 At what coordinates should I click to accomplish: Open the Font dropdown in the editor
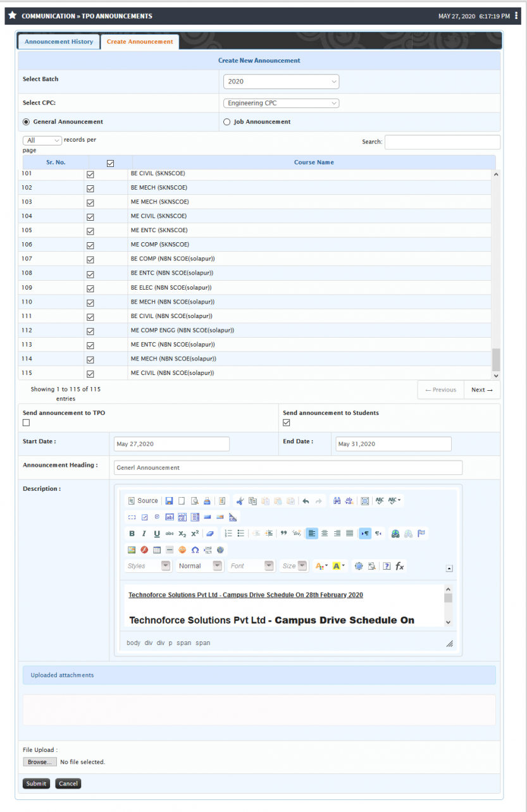tap(251, 566)
